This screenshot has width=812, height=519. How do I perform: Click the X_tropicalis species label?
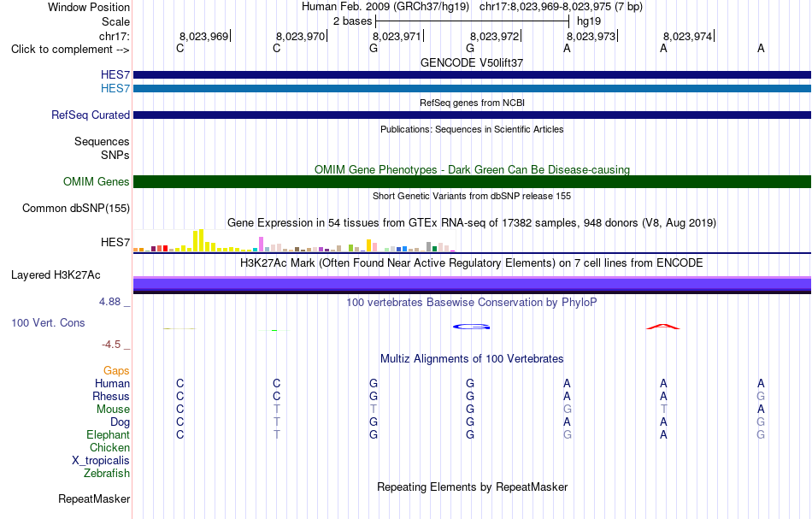point(101,461)
